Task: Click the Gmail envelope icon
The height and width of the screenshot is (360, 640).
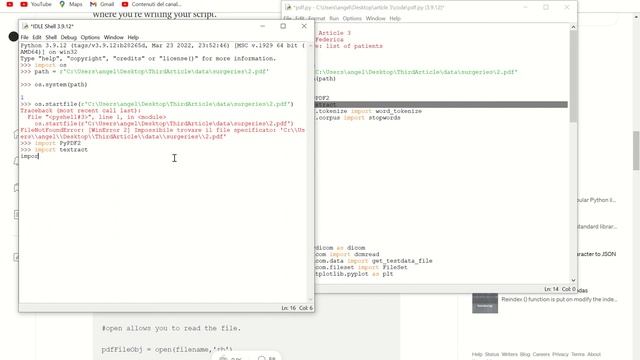Action: (93, 4)
